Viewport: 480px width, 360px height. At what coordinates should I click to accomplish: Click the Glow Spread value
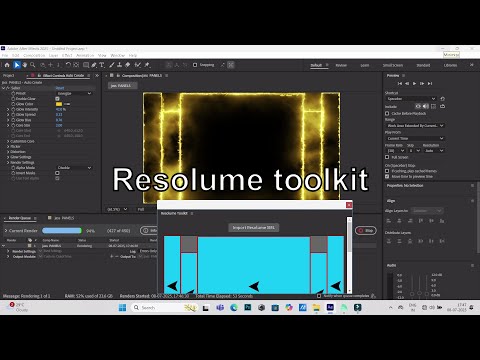tap(59, 115)
